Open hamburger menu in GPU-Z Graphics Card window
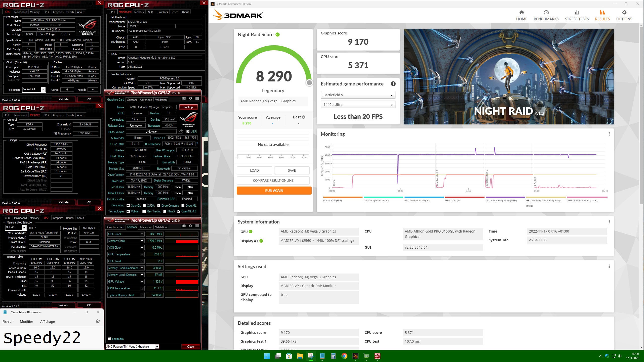 (x=197, y=99)
